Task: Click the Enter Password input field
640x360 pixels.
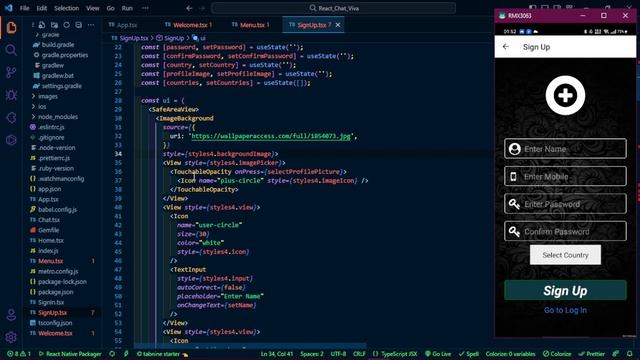Action: tap(565, 204)
